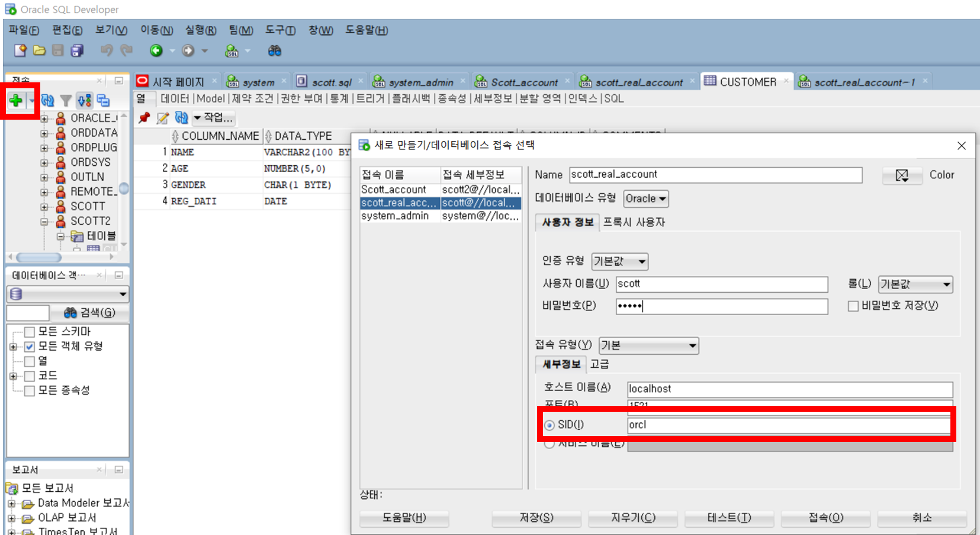
Task: Open the 데이터베이스 유형 Oracle dropdown
Action: [646, 198]
